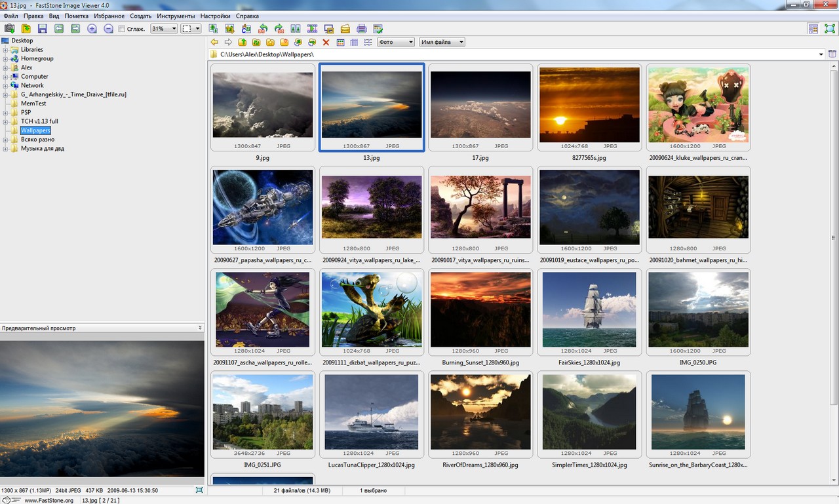Expand the Музыка для двд folder node
Viewport: 839px width, 504px height.
5,149
